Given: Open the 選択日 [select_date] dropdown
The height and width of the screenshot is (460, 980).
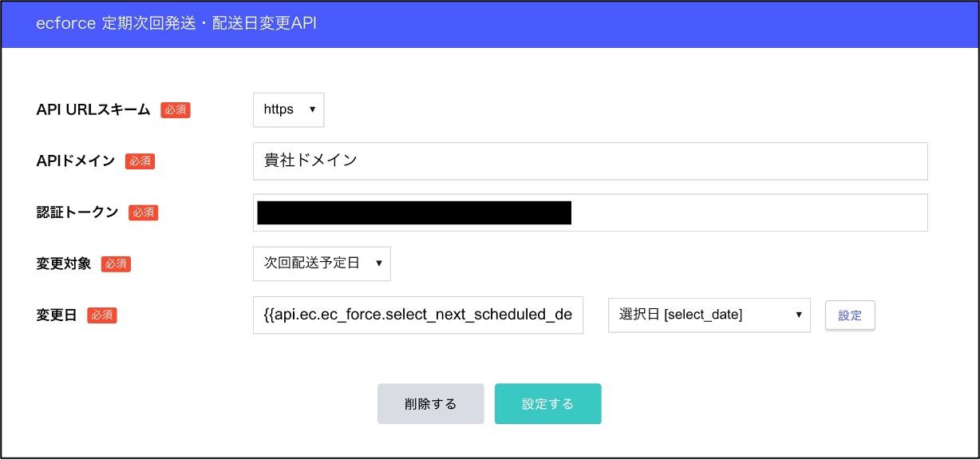Looking at the screenshot, I should click(709, 315).
